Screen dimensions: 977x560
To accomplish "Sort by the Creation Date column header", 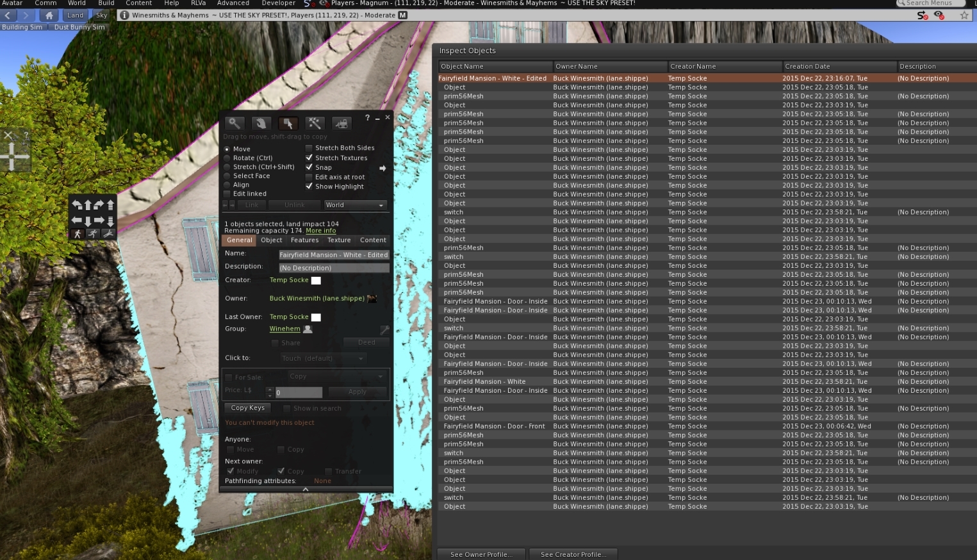I will [839, 67].
